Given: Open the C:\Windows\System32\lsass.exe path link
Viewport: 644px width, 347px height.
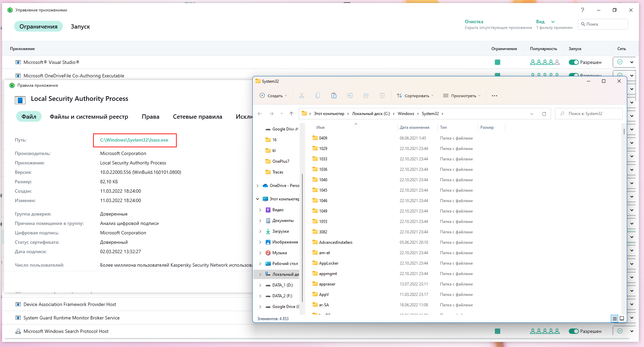Looking at the screenshot, I should pyautogui.click(x=134, y=140).
